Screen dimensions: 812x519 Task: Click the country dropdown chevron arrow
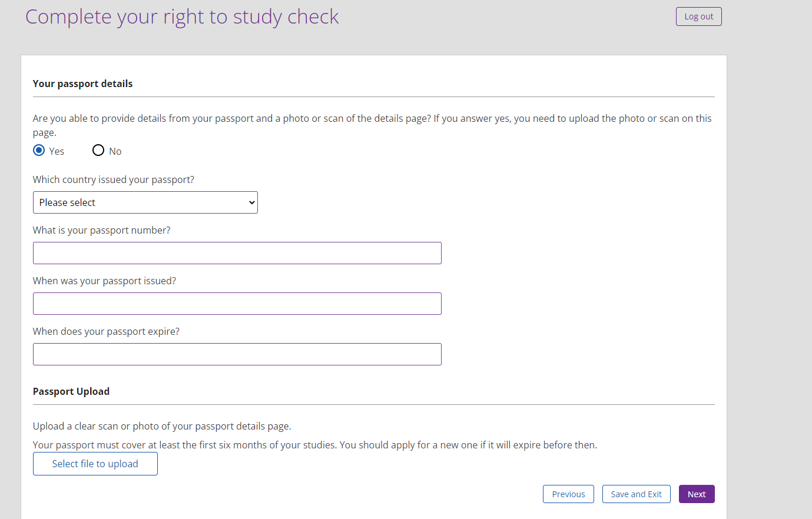[x=252, y=202]
